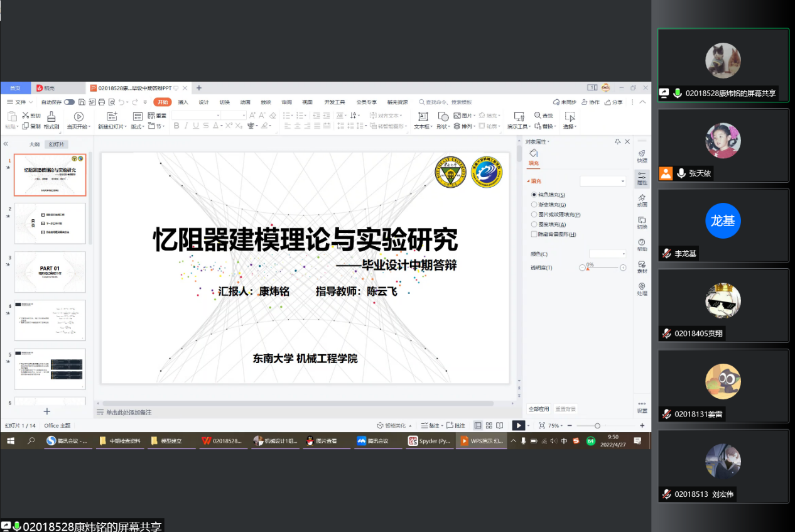
Task: Open the Animation (动画) side panel icon
Action: pyautogui.click(x=642, y=200)
